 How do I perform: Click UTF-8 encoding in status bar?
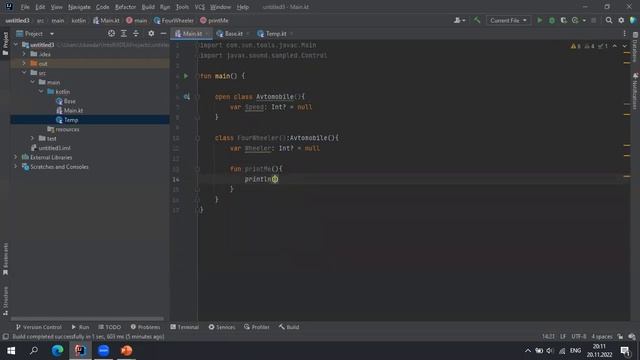(x=579, y=337)
